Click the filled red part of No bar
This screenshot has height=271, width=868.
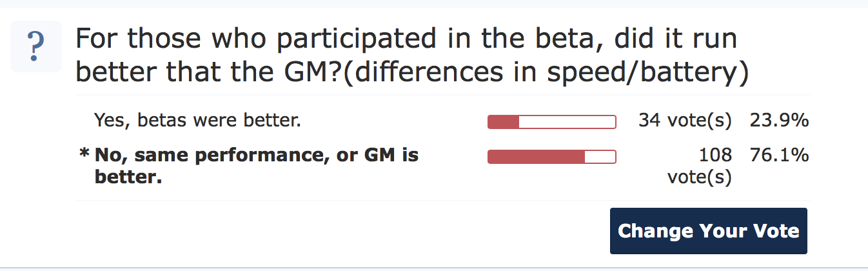537,157
